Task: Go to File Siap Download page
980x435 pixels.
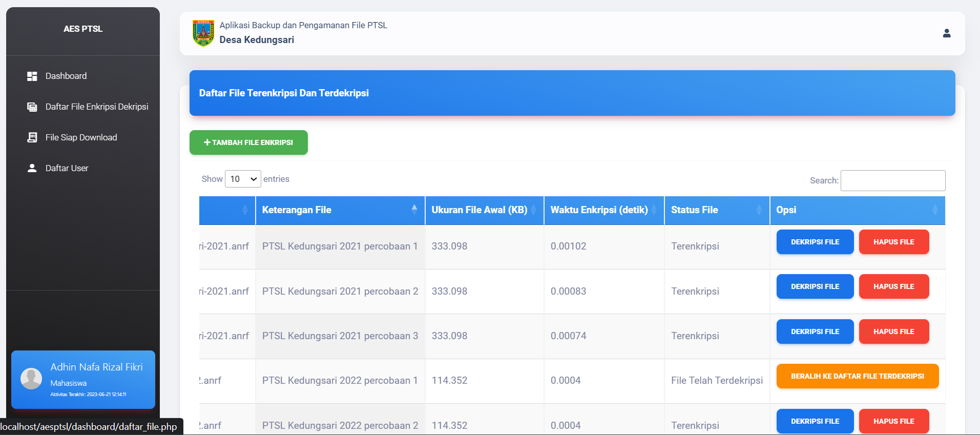Action: (81, 137)
